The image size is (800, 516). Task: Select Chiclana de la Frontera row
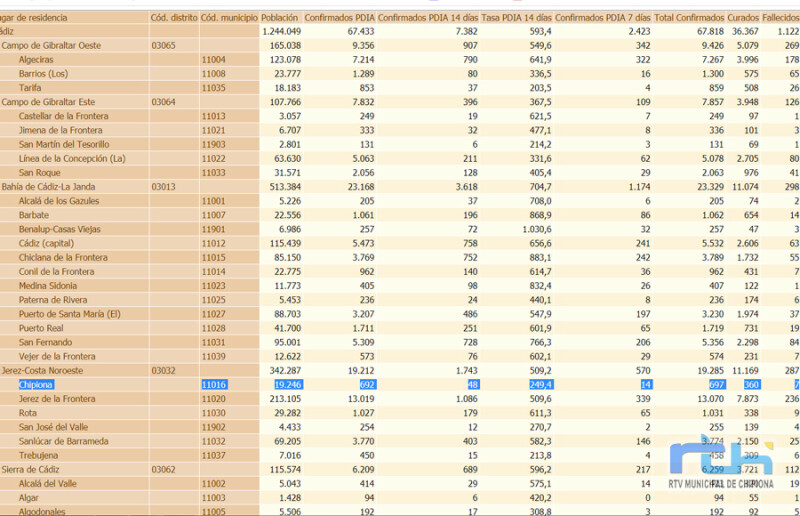coord(400,257)
